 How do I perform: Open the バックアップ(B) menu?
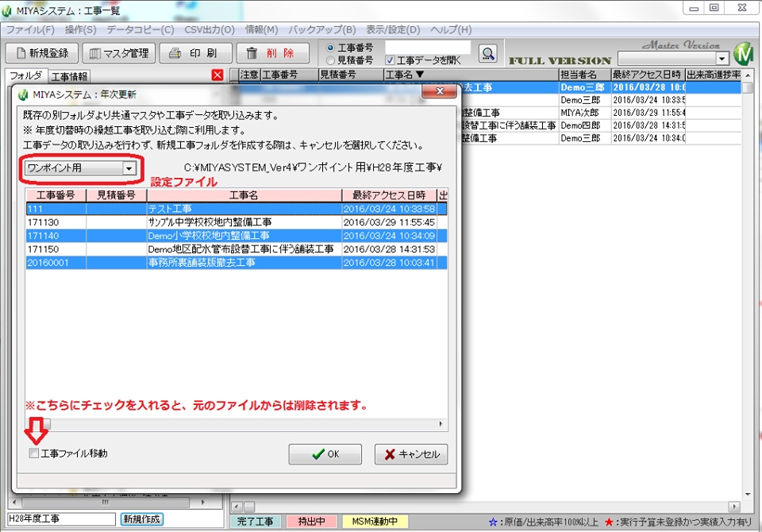(x=322, y=29)
